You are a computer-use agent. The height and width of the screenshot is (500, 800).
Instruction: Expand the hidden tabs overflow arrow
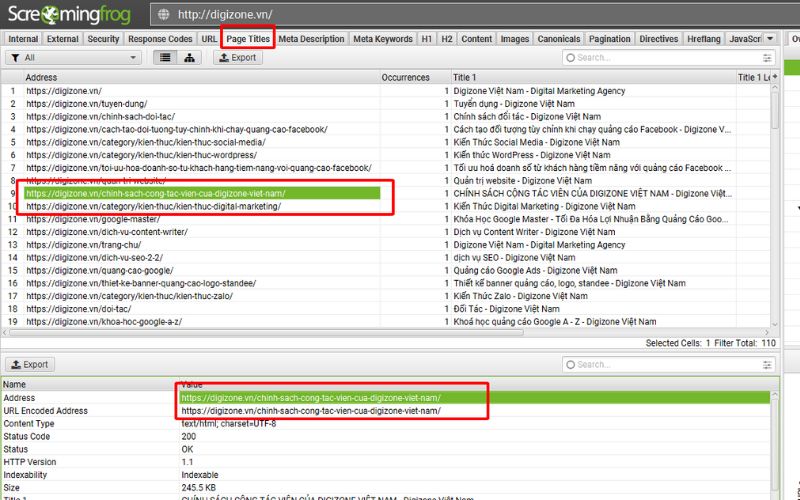pos(770,39)
